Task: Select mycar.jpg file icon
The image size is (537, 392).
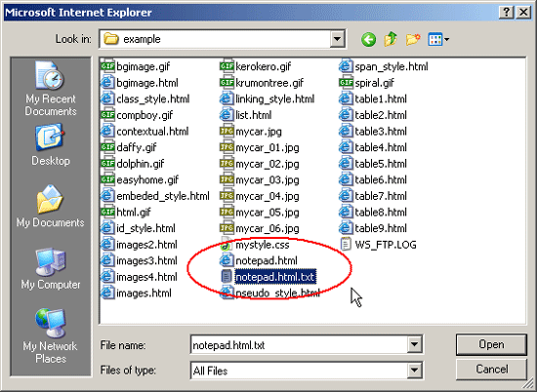Action: pyautogui.click(x=227, y=131)
